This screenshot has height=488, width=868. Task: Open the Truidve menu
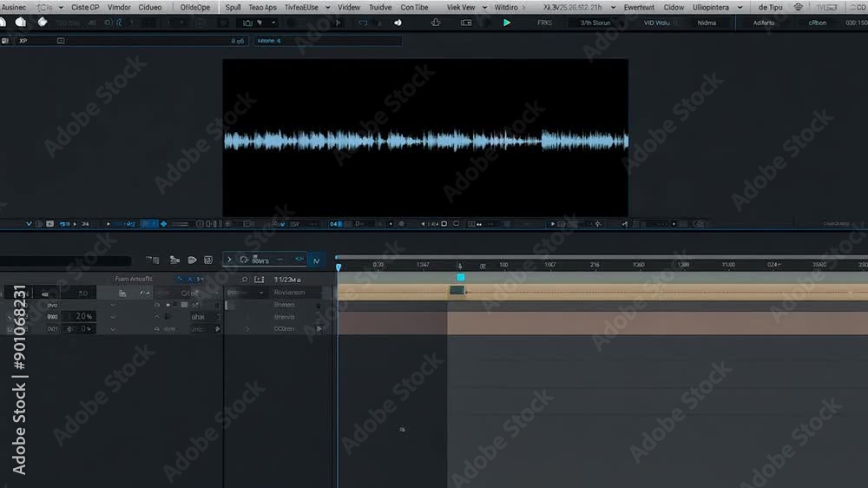tap(380, 7)
